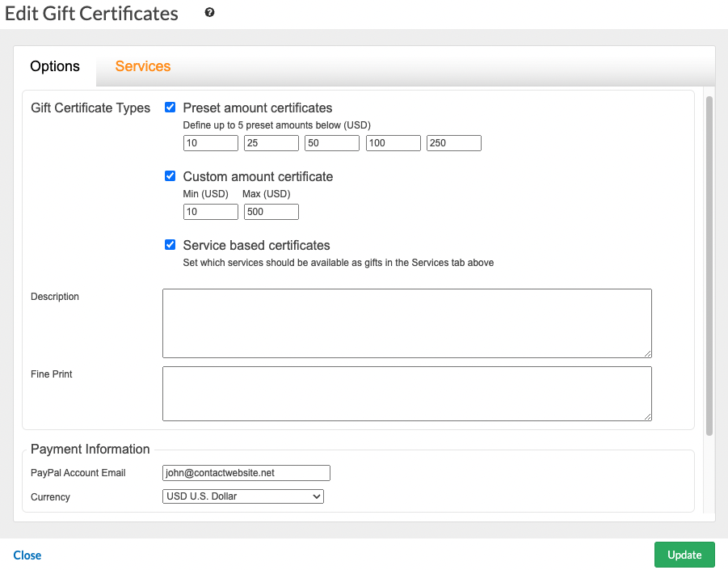Image resolution: width=728 pixels, height=570 pixels.
Task: Select the Max (USD) field showing 500
Action: [271, 211]
